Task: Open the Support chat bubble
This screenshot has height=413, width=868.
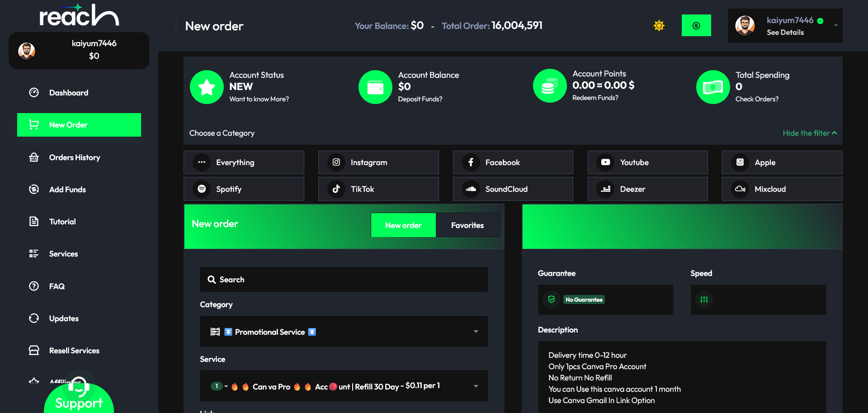Action: [79, 396]
